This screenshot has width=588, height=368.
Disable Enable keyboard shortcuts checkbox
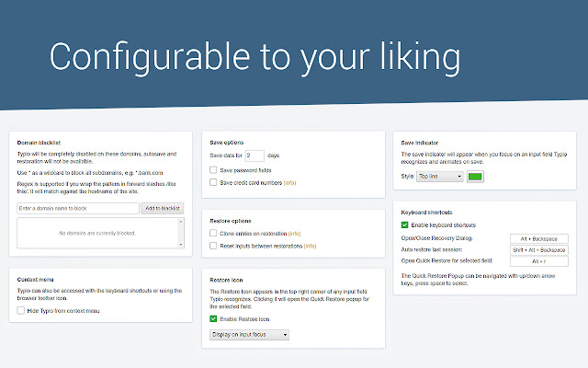click(406, 224)
